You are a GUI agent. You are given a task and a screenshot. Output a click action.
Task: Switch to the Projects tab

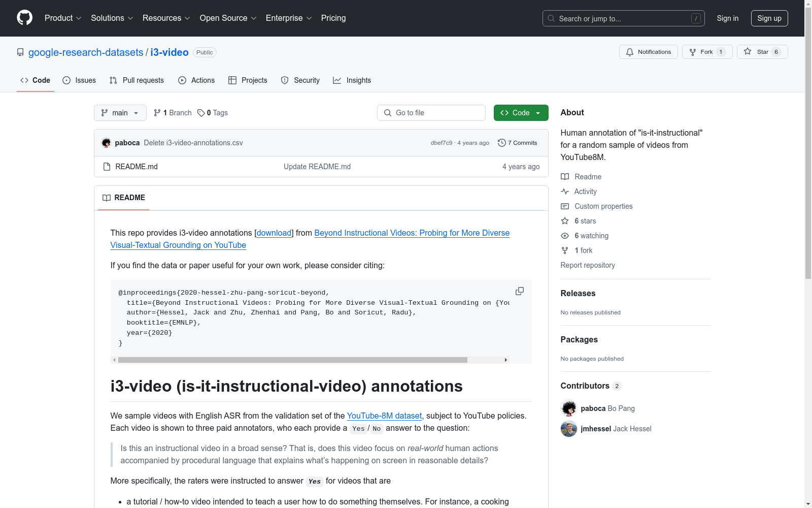[x=248, y=80]
